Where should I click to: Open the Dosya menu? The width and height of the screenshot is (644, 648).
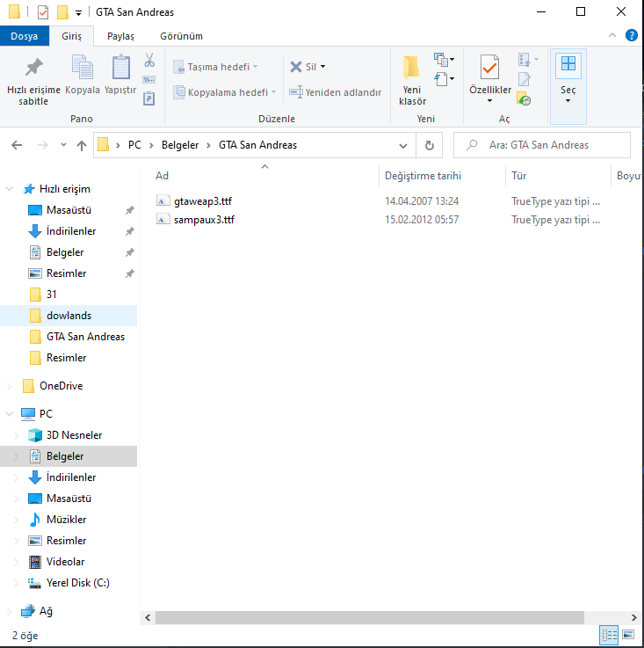pyautogui.click(x=25, y=36)
